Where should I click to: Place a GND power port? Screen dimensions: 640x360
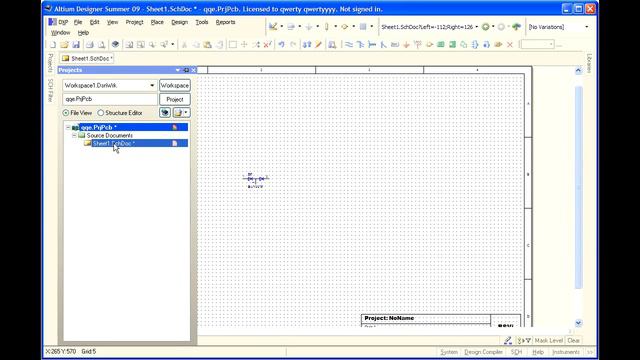pos(406,44)
